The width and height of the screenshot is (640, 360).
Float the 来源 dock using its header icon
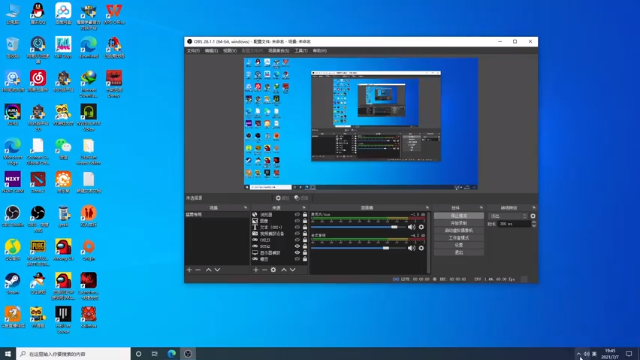coord(304,208)
